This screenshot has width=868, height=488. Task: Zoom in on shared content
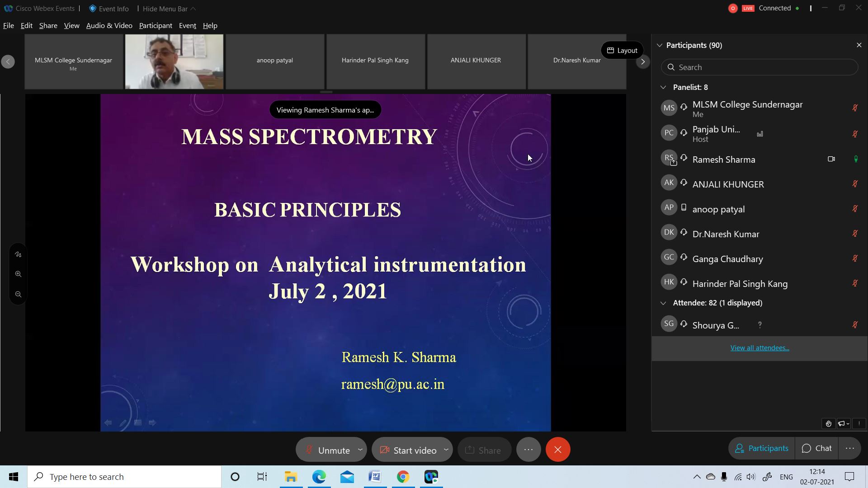[x=18, y=274]
